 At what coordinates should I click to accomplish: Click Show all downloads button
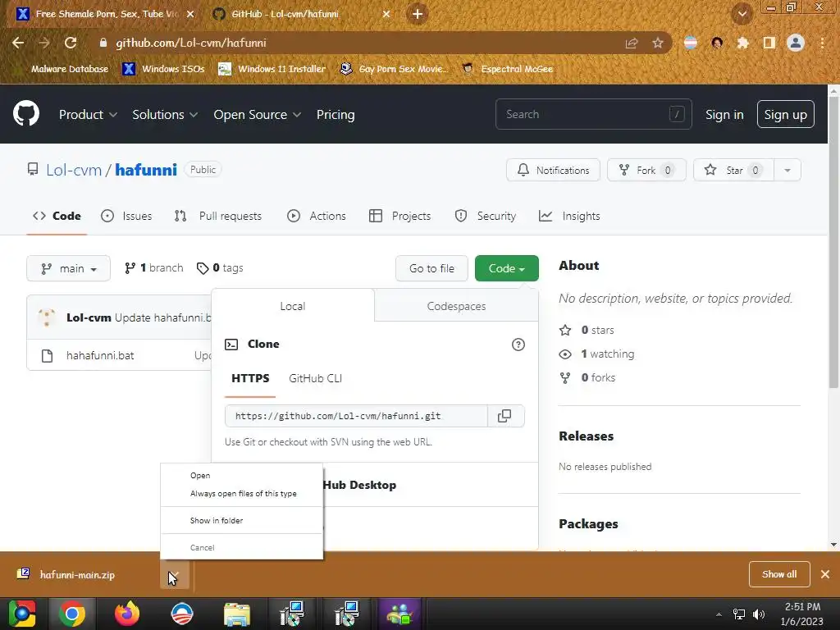(x=779, y=574)
